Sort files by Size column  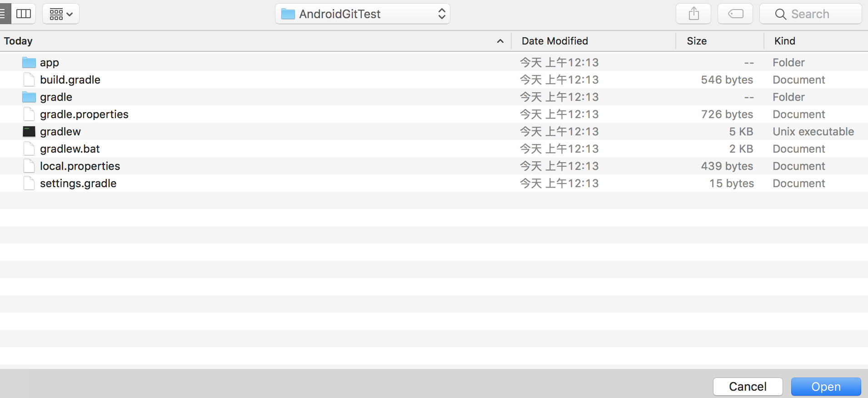tap(696, 41)
